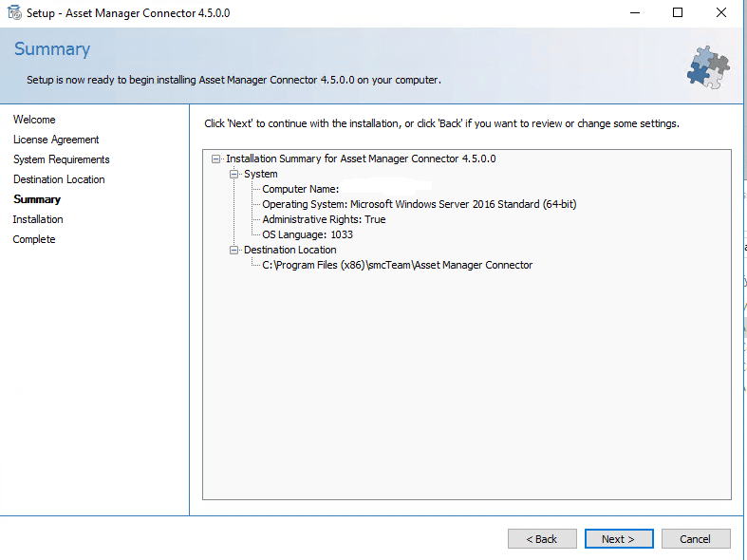Select OS Language: 1033 entry
747x560 pixels.
pyautogui.click(x=307, y=234)
